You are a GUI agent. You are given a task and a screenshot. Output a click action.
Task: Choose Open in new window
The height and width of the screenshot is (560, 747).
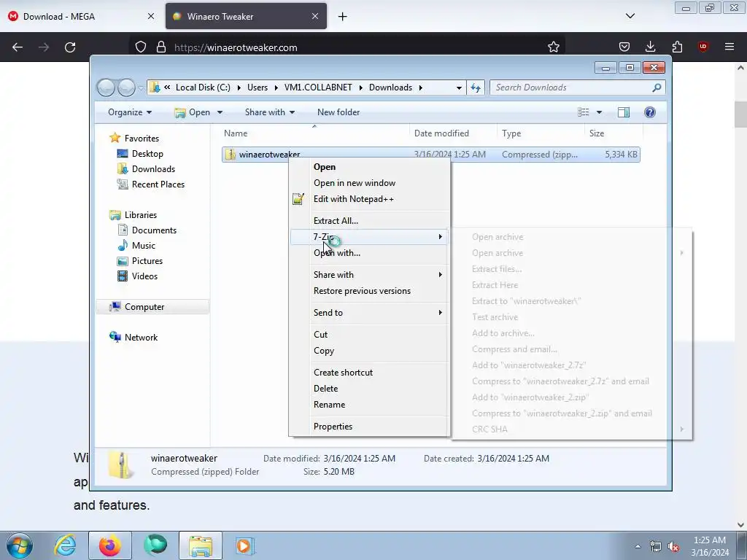[x=369, y=183]
